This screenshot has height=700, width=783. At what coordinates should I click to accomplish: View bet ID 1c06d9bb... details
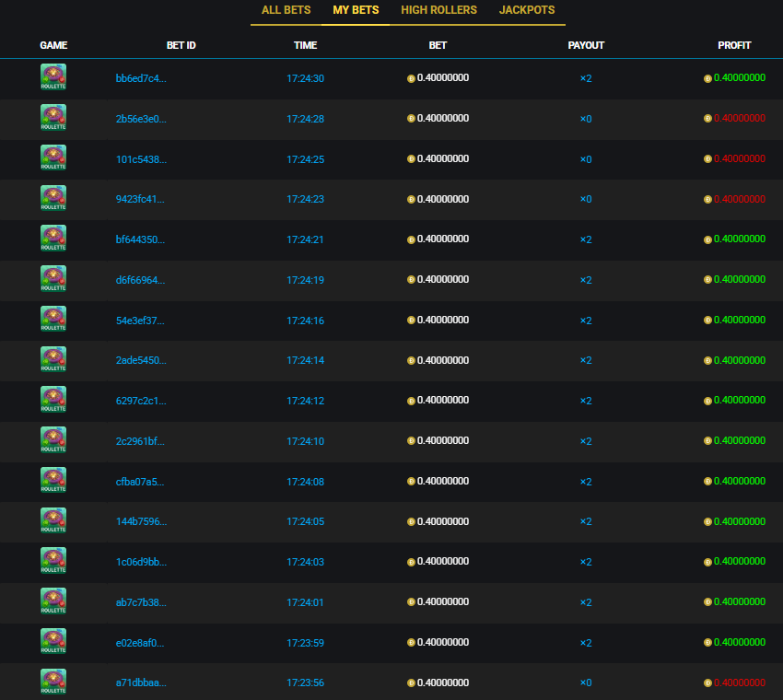click(x=141, y=562)
